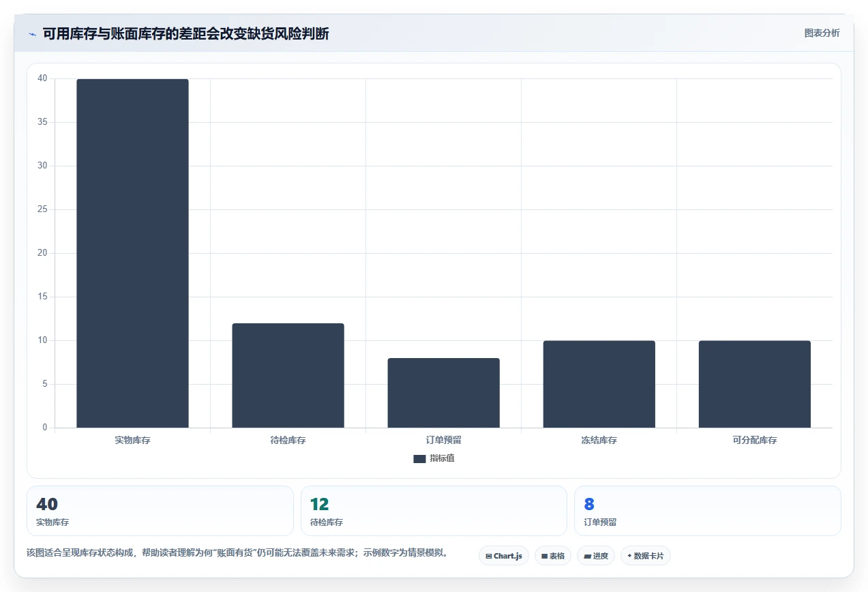The height and width of the screenshot is (592, 868).
Task: Click the Chart.js tag pill
Action: 504,556
